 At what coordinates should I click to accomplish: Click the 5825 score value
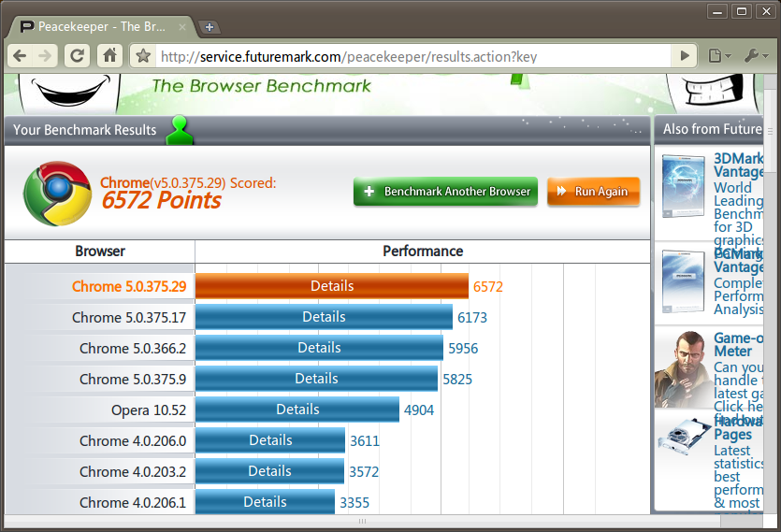coord(457,380)
